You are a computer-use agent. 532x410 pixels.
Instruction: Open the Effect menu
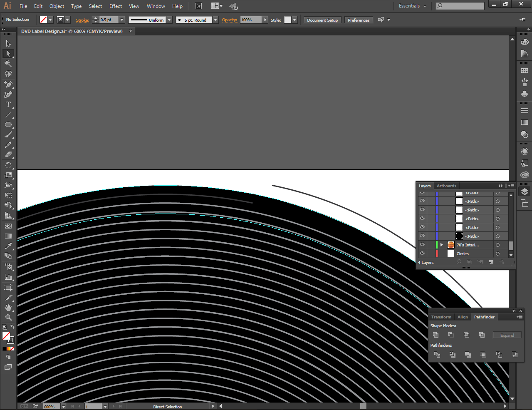tap(116, 6)
